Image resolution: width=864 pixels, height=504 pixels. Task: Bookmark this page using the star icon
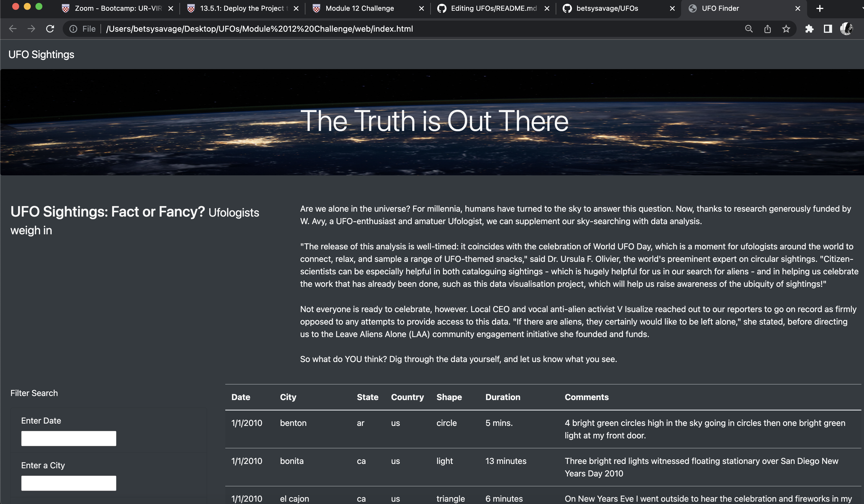pos(786,29)
